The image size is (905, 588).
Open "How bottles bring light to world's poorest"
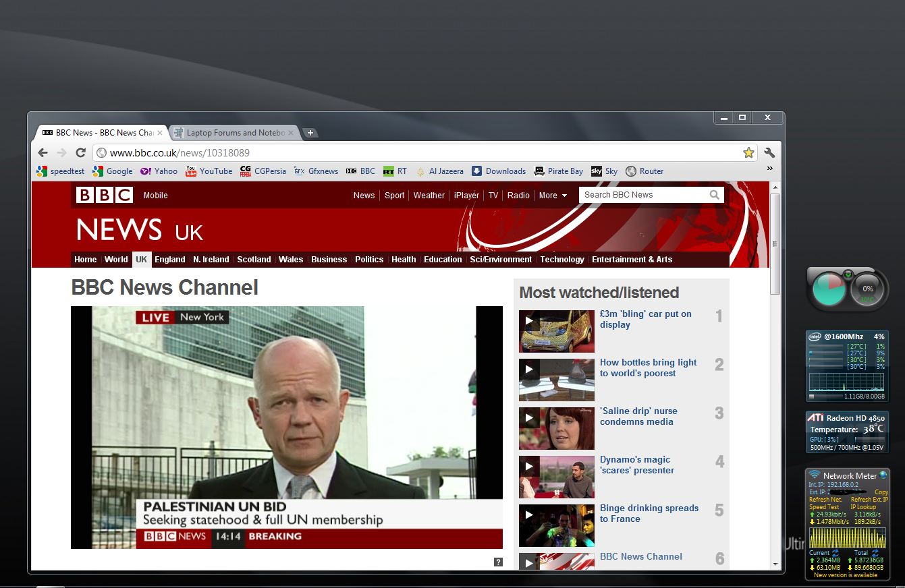pyautogui.click(x=648, y=367)
